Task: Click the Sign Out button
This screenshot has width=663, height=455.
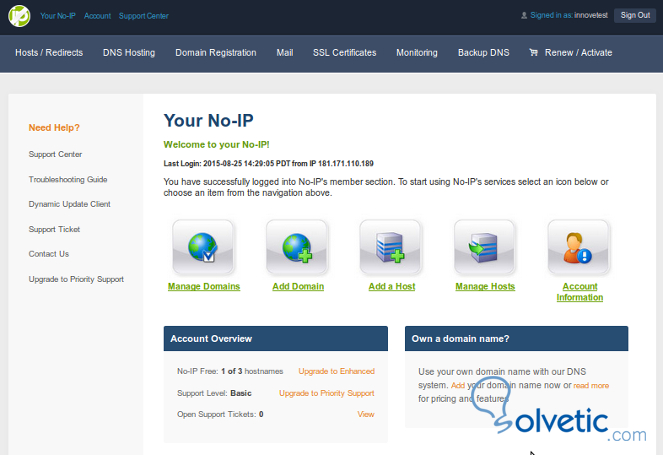Action: (635, 16)
